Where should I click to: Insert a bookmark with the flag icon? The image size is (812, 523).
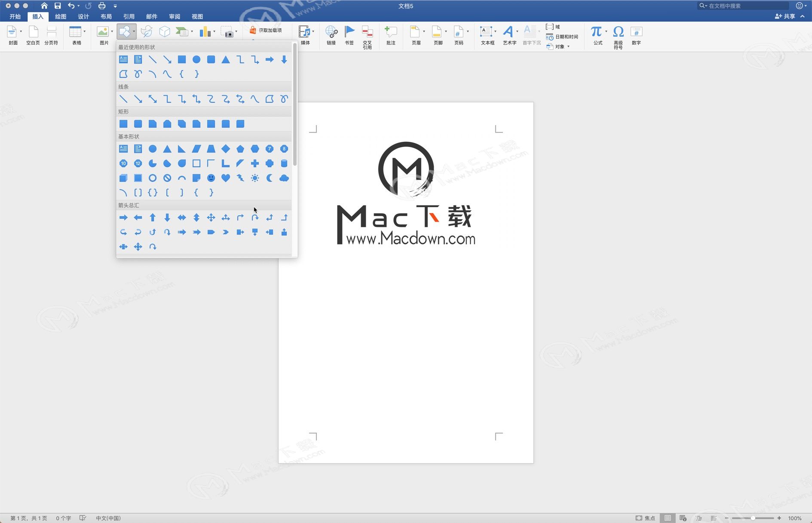(x=349, y=35)
